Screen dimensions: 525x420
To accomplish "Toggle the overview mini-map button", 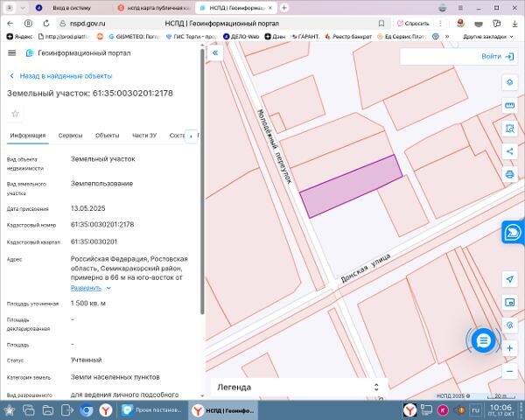I will (x=509, y=303).
